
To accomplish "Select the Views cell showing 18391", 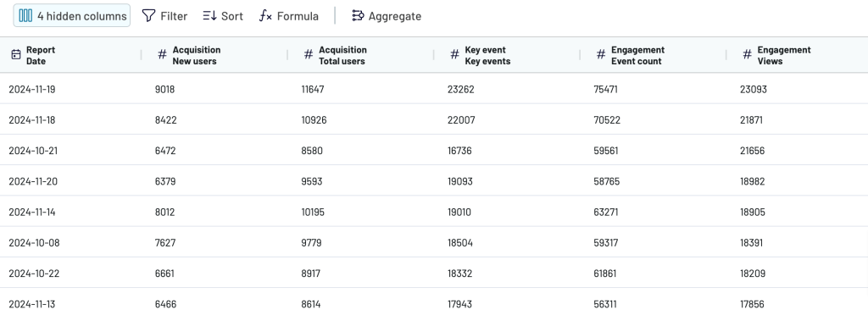I will (x=751, y=243).
